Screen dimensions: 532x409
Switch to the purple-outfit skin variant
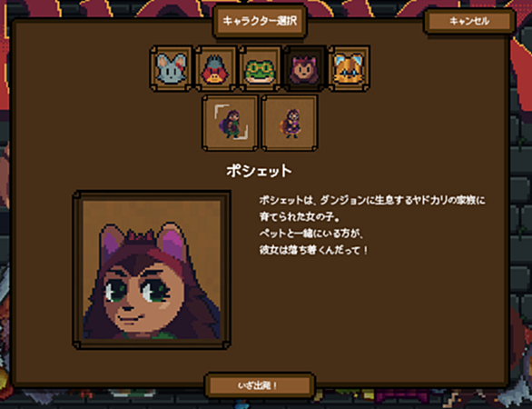pos(290,123)
